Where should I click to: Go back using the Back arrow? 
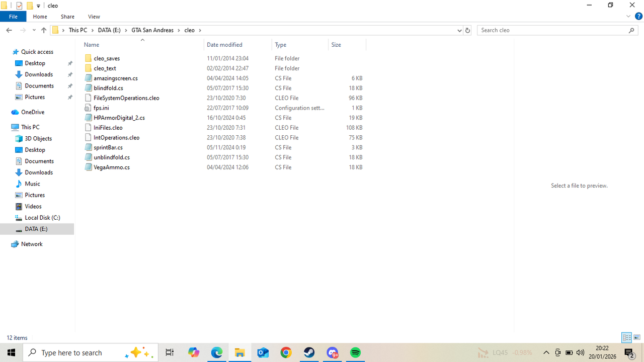coord(9,30)
